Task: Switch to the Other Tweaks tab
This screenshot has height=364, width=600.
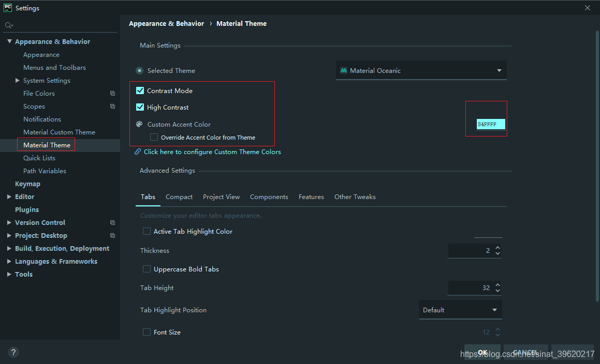Action: tap(355, 197)
